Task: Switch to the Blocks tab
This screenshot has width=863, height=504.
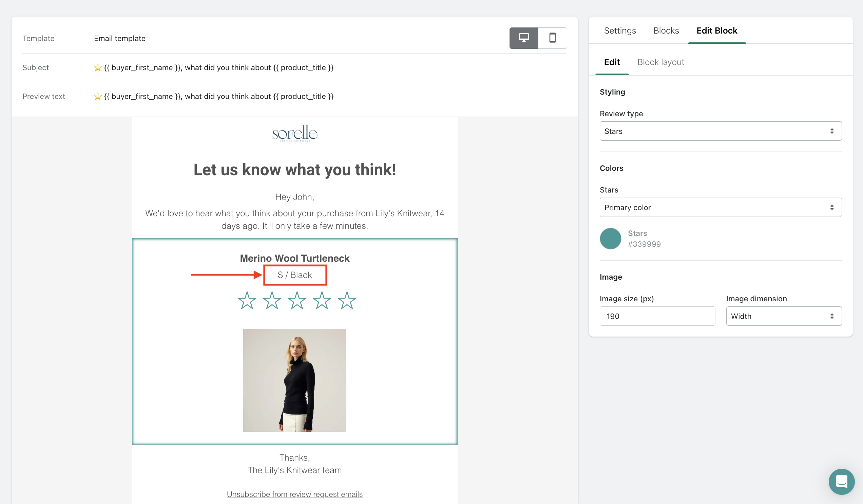Action: tap(666, 31)
